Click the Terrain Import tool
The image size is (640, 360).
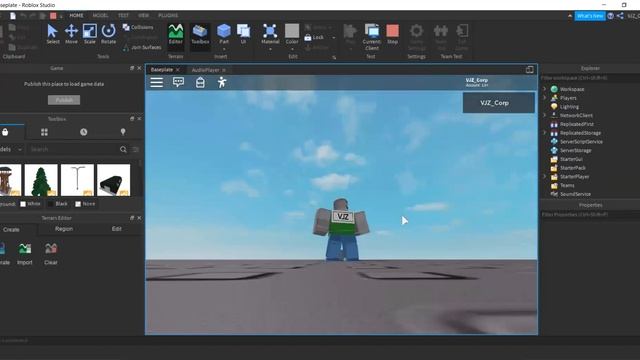pyautogui.click(x=24, y=254)
